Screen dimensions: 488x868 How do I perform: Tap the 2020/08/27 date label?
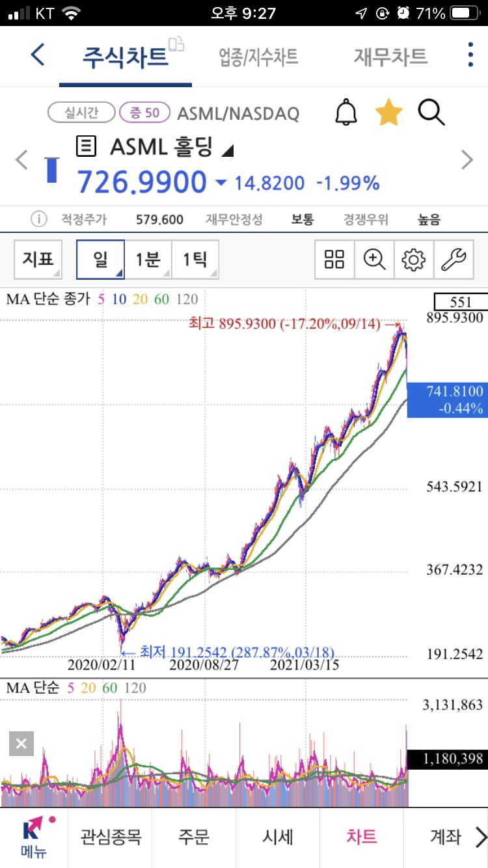[203, 666]
